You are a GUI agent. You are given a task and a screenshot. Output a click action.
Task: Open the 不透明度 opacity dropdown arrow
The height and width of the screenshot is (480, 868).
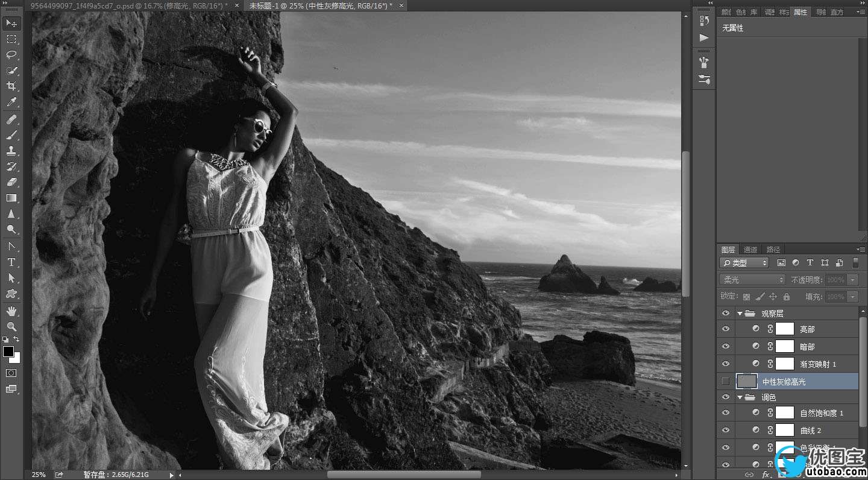point(852,280)
